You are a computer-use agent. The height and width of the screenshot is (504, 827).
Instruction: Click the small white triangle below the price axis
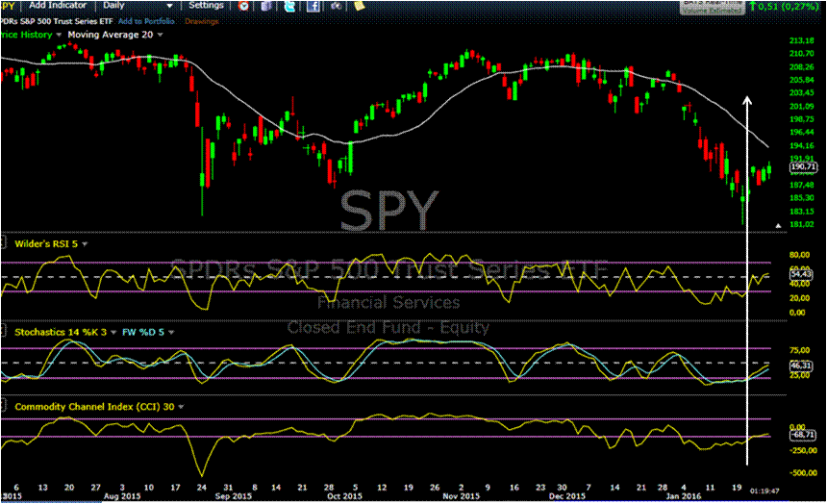(779, 225)
